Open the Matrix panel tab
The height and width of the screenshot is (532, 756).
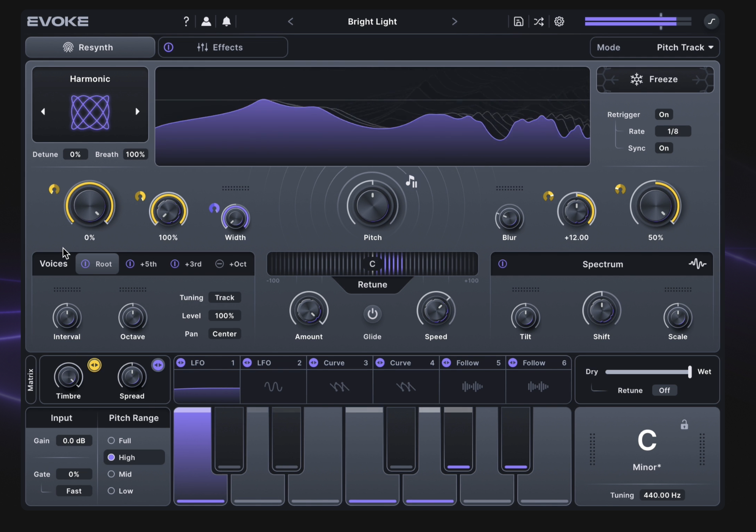[31, 380]
